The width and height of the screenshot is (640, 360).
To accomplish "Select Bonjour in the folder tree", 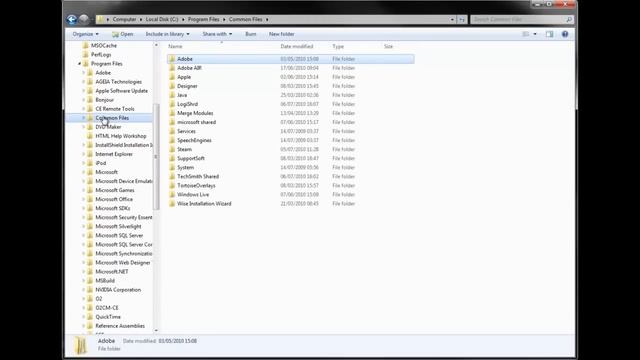I will [104, 100].
